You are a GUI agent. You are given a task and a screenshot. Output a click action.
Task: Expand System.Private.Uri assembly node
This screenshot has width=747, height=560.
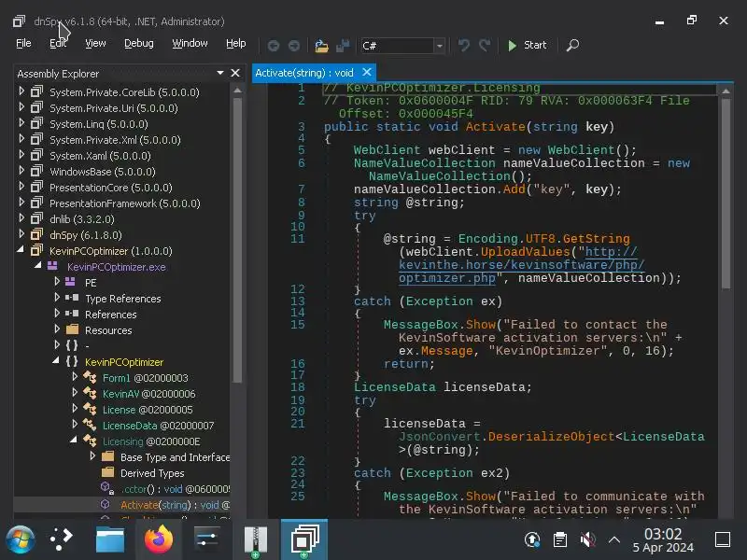(x=21, y=106)
